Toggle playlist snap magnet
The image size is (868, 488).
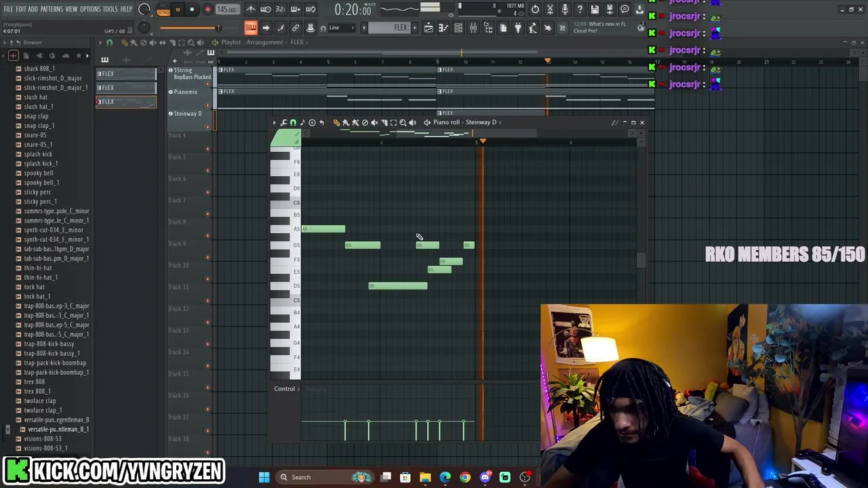[x=109, y=42]
